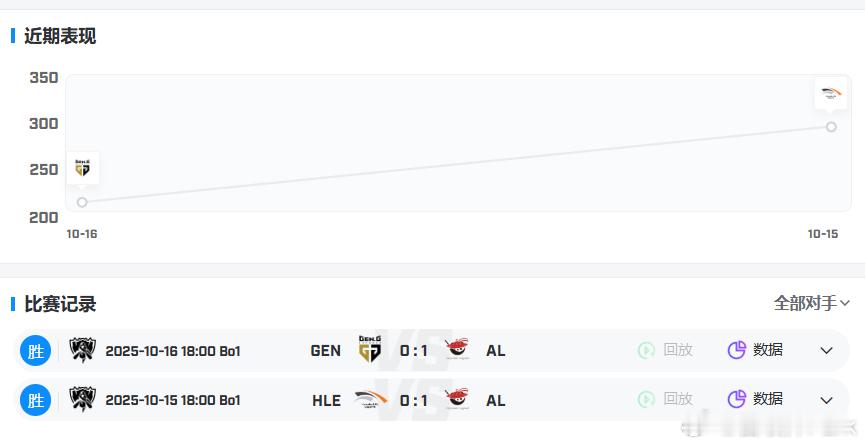This screenshot has width=865, height=445.
Task: Click the Worlds icon in the 10-15 match row
Action: [81, 400]
